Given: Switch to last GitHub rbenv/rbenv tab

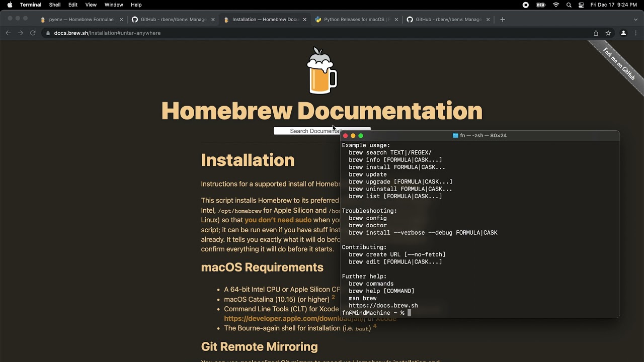Looking at the screenshot, I should pos(448,20).
